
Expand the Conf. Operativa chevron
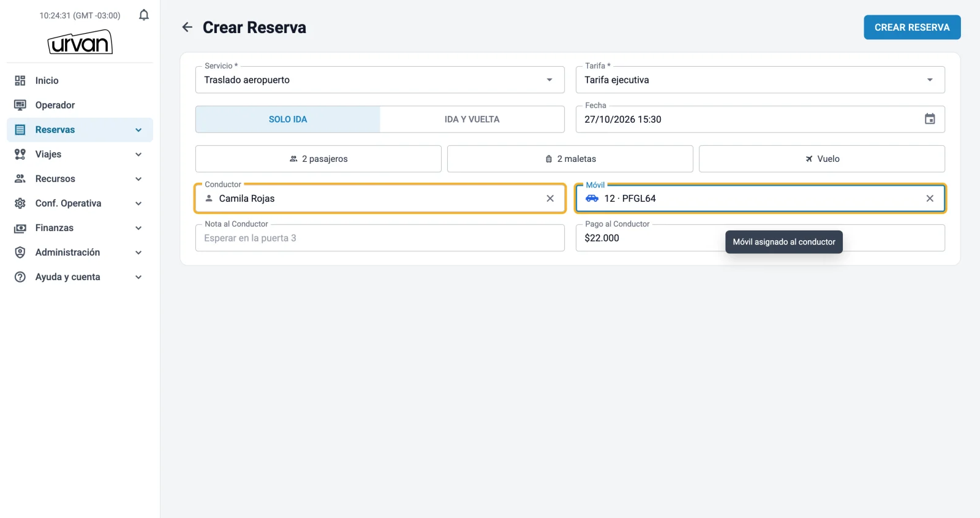click(138, 204)
